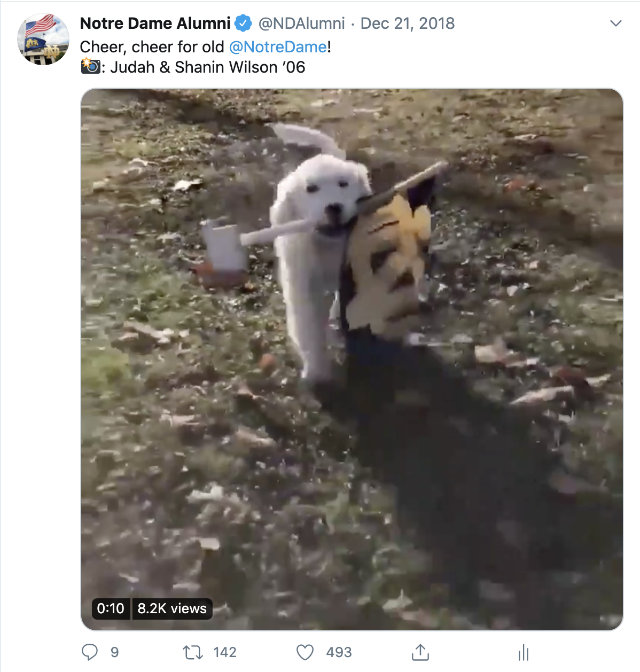This screenshot has width=640, height=672.
Task: Click the 142 retweet count
Action: pyautogui.click(x=225, y=652)
